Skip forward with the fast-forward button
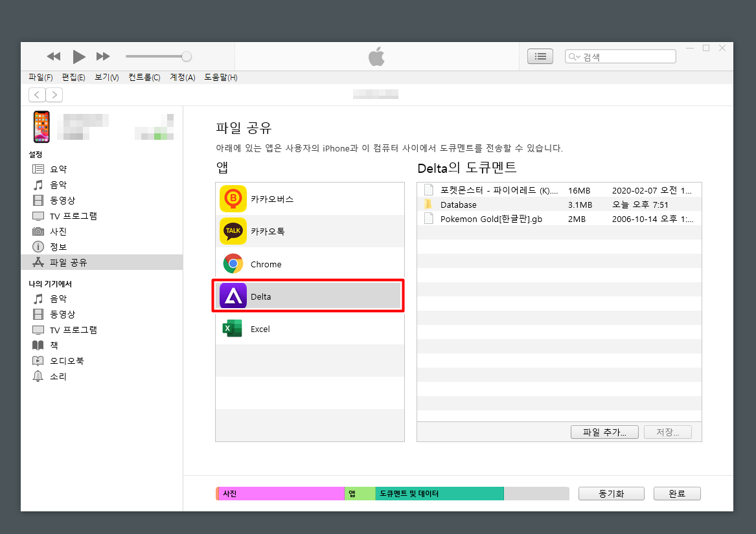 103,56
